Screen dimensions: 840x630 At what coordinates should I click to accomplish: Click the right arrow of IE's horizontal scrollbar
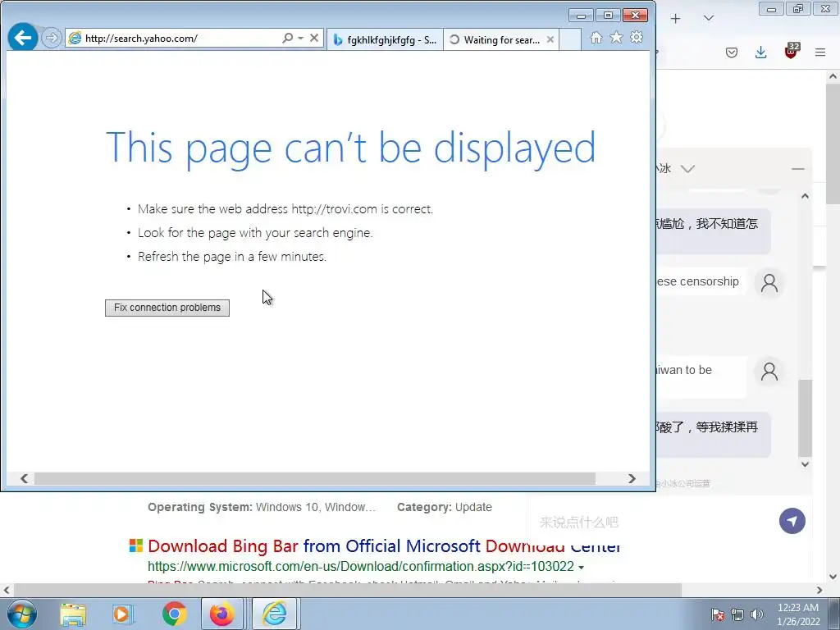(x=632, y=478)
